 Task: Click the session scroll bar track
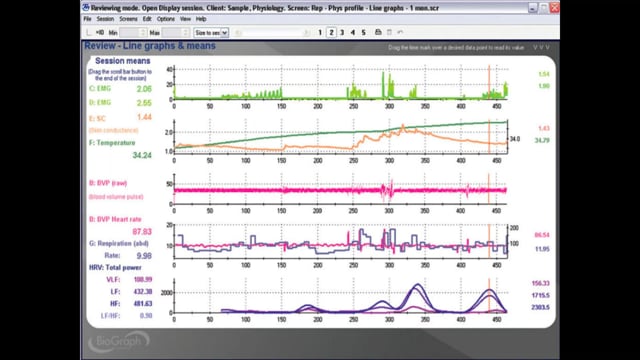coord(273,33)
